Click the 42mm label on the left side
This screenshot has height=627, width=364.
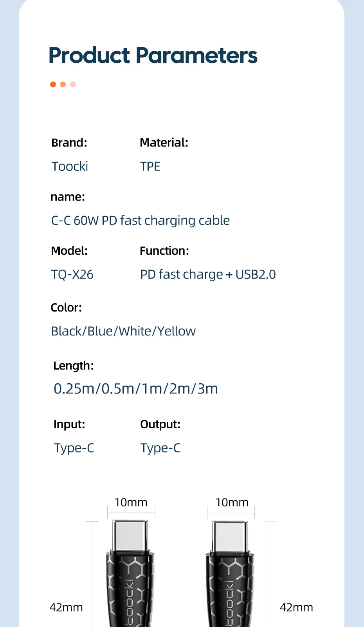(x=66, y=607)
